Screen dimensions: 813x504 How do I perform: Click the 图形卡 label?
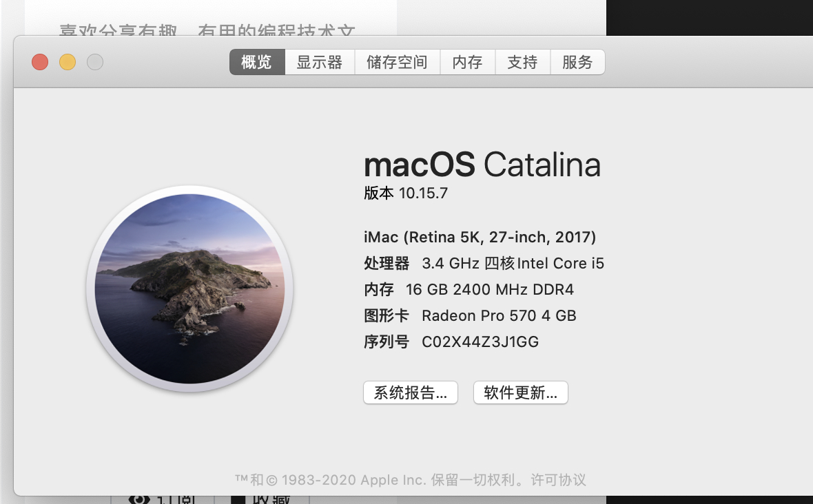tap(387, 316)
